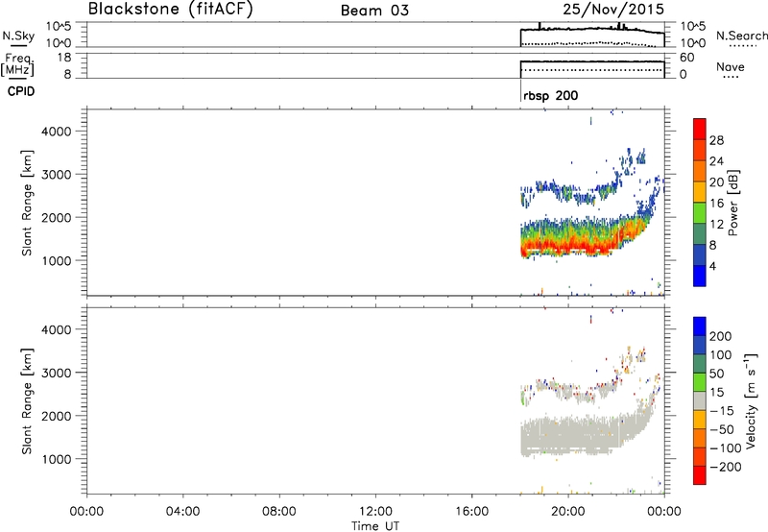Click Velocity colorbar value 200
Image resolution: width=768 pixels, height=532 pixels.
(x=721, y=336)
